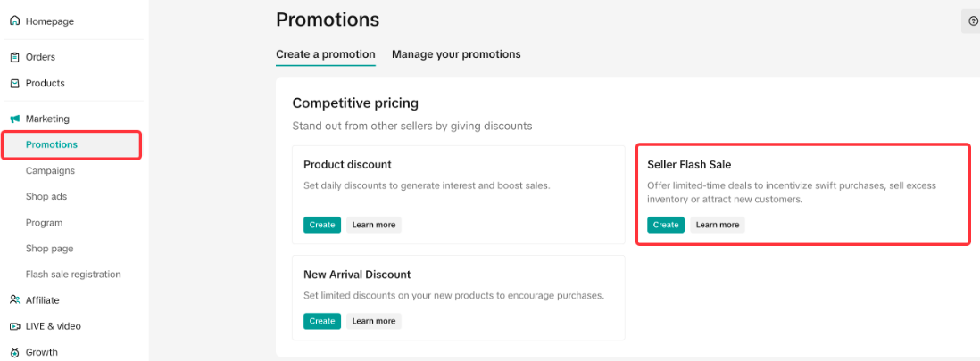Click the LIVE & video camera icon
The image size is (980, 361).
[x=14, y=326]
